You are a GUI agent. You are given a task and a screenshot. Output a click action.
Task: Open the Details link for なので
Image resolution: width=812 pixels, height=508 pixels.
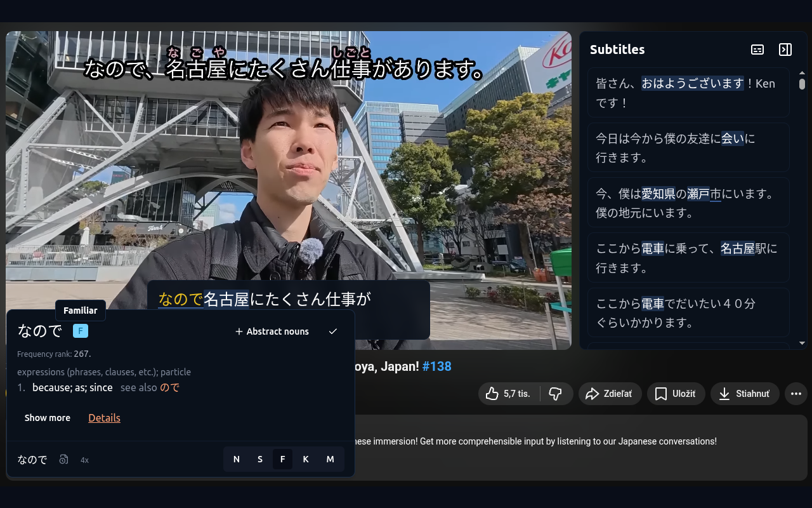[104, 418]
